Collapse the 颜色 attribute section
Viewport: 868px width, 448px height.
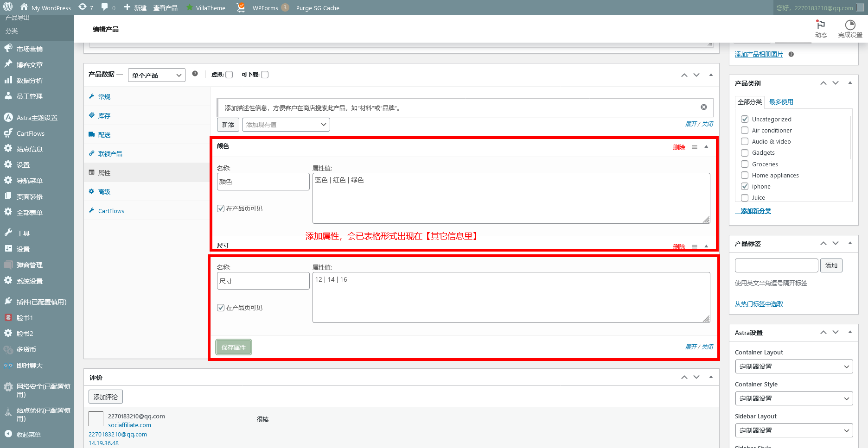click(x=706, y=147)
